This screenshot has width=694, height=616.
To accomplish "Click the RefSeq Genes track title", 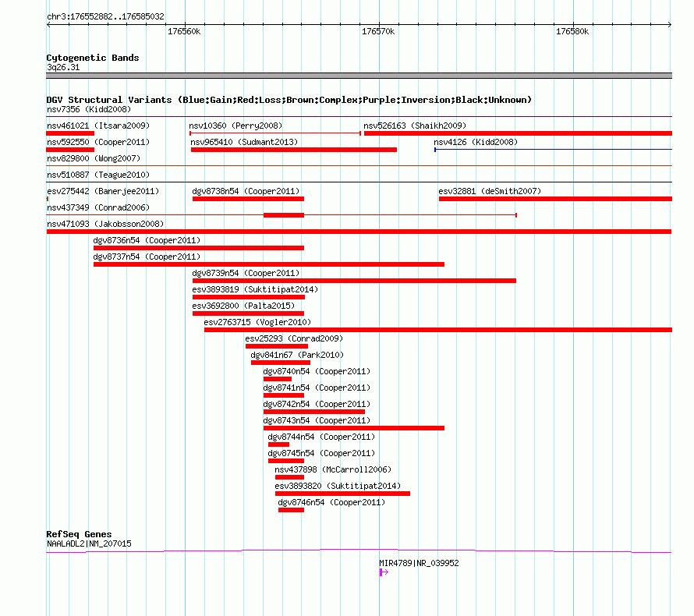I will tap(79, 534).
